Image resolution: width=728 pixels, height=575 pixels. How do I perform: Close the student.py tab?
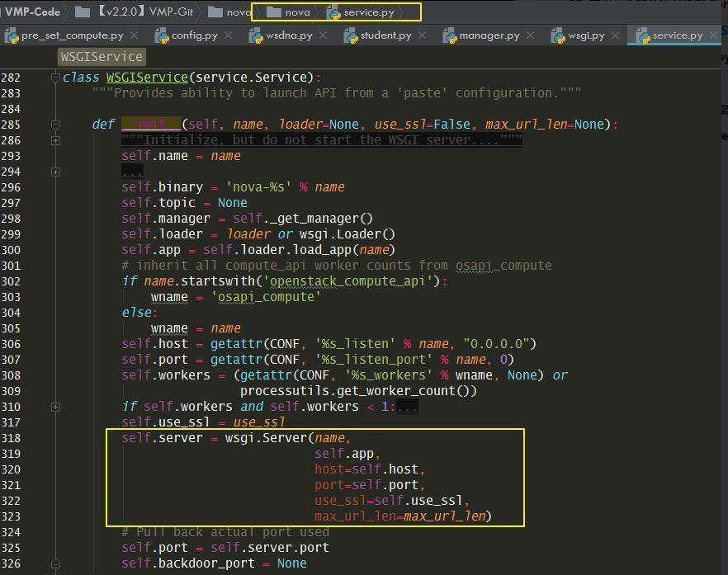click(x=422, y=35)
